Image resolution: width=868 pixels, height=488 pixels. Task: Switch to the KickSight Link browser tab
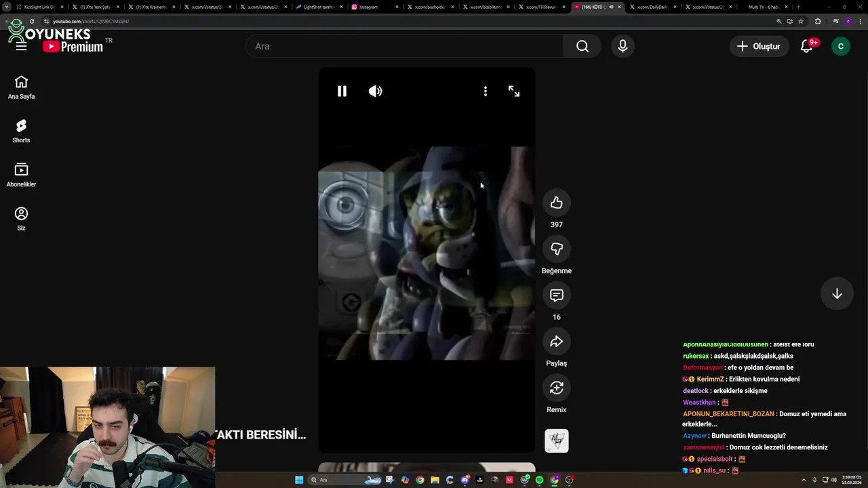pyautogui.click(x=40, y=7)
